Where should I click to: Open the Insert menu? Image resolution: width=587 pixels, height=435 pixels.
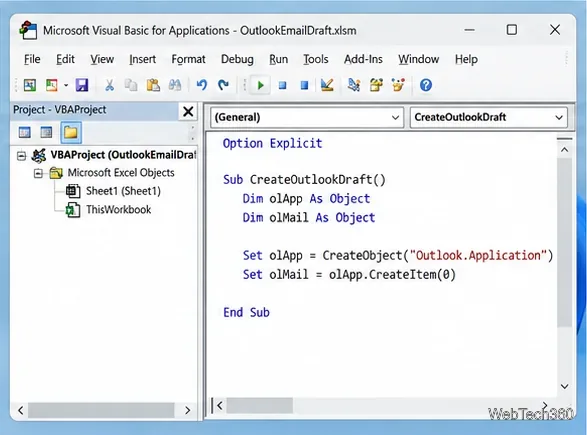(x=142, y=59)
